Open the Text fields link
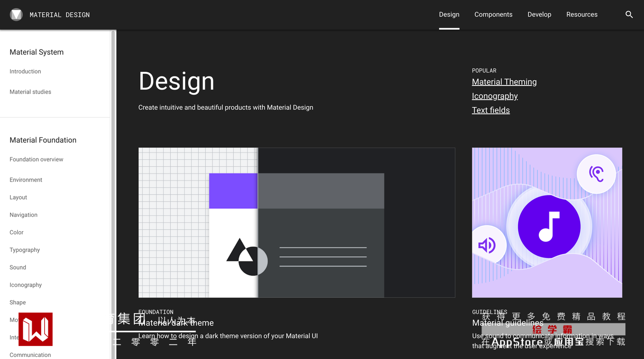The image size is (644, 359). click(x=491, y=110)
